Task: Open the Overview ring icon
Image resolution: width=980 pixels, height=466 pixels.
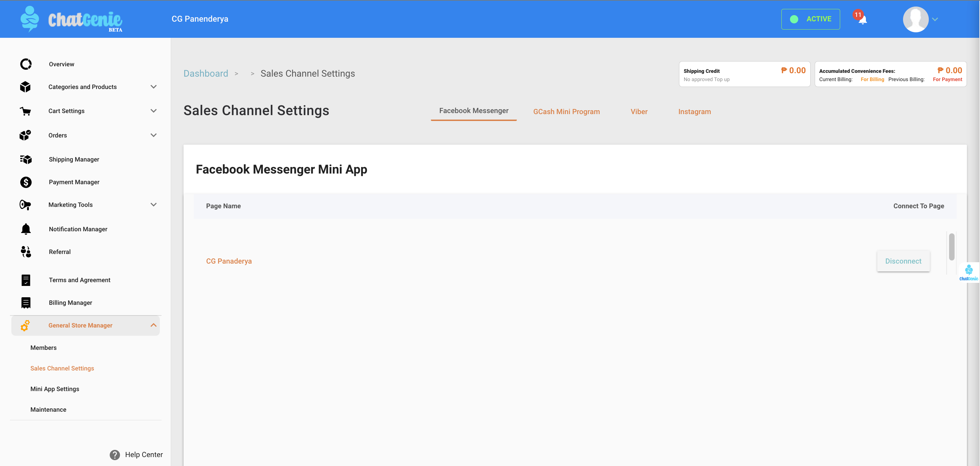Action: coord(26,64)
